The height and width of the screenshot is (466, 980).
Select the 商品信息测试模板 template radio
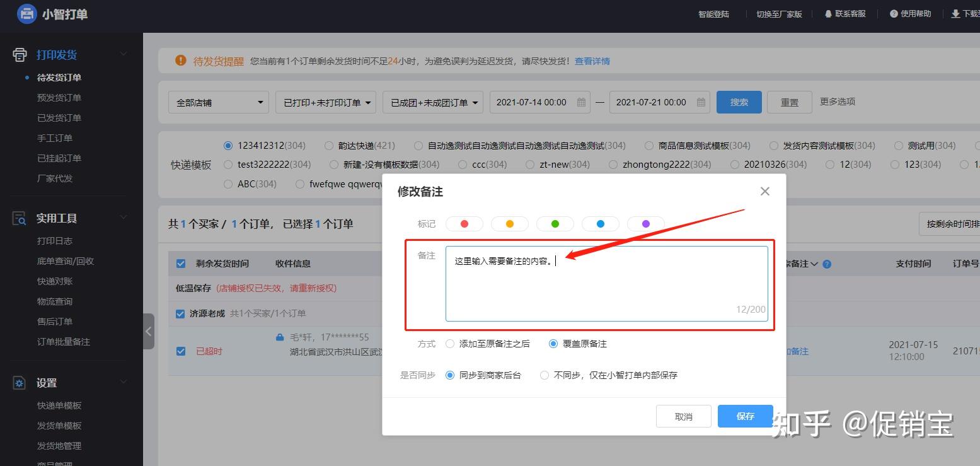click(x=649, y=146)
